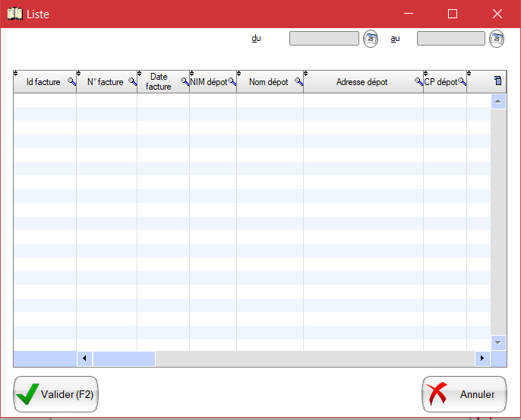Click the search magnifier in Date facture column

[185, 81]
